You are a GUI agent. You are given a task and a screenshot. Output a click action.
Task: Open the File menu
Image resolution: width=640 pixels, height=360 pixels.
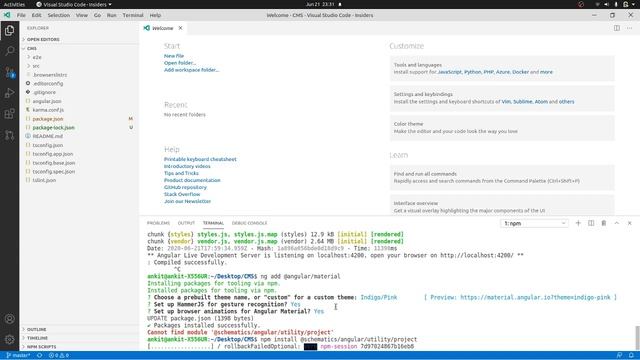(21, 15)
